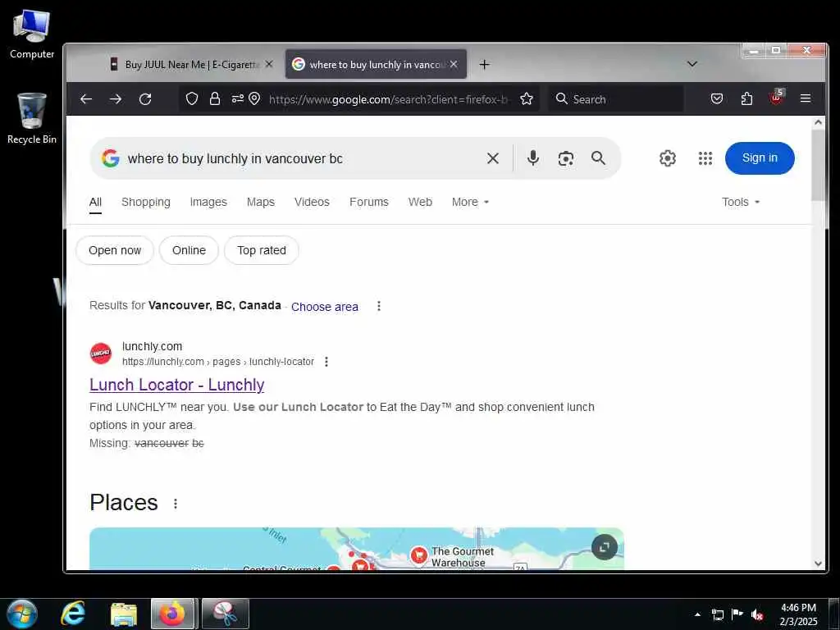The width and height of the screenshot is (840, 630).
Task: Open the Tools dropdown
Action: 741,202
